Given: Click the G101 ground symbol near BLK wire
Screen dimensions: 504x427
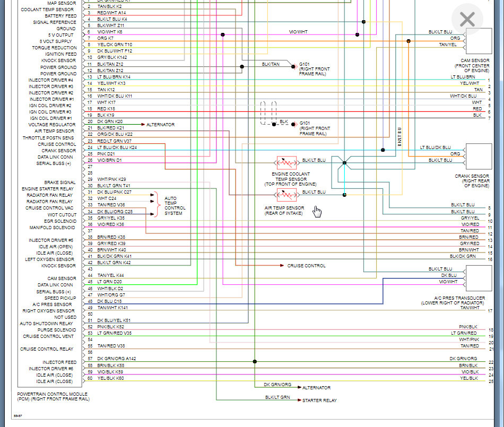Looking at the screenshot, I should point(294,124).
